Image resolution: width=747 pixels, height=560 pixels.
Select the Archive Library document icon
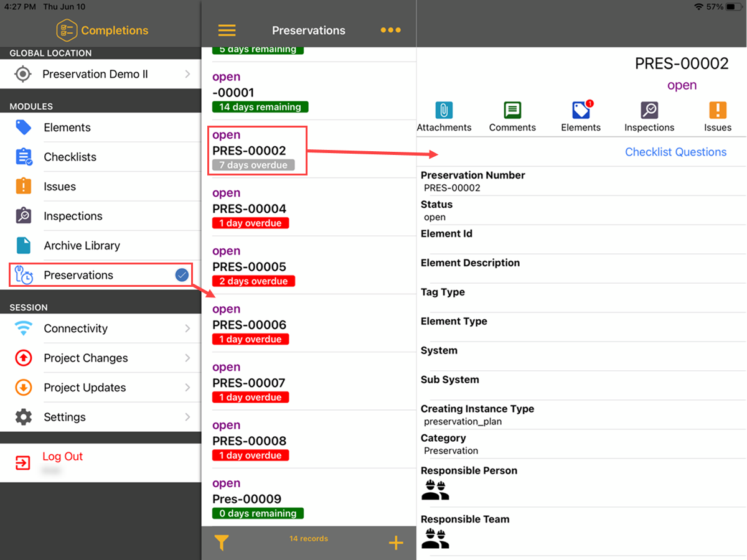click(24, 245)
